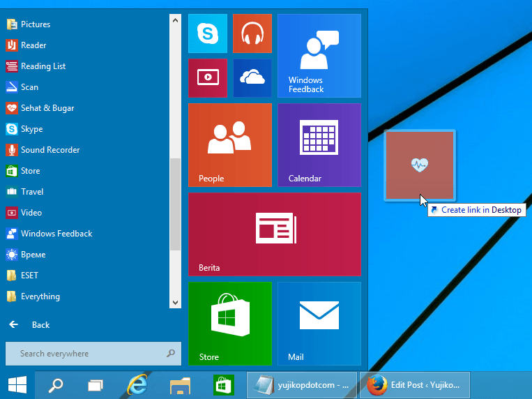Select the ESET text entry
532x399 pixels.
(29, 276)
